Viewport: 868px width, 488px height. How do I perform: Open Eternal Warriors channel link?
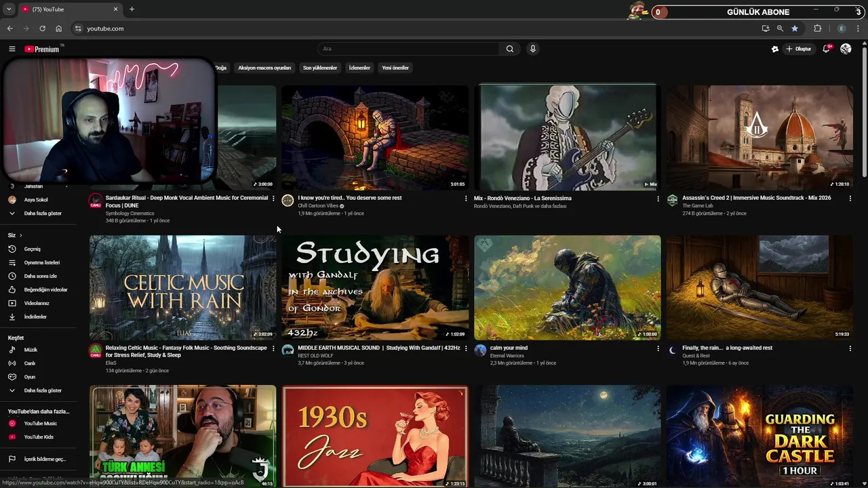click(507, 355)
